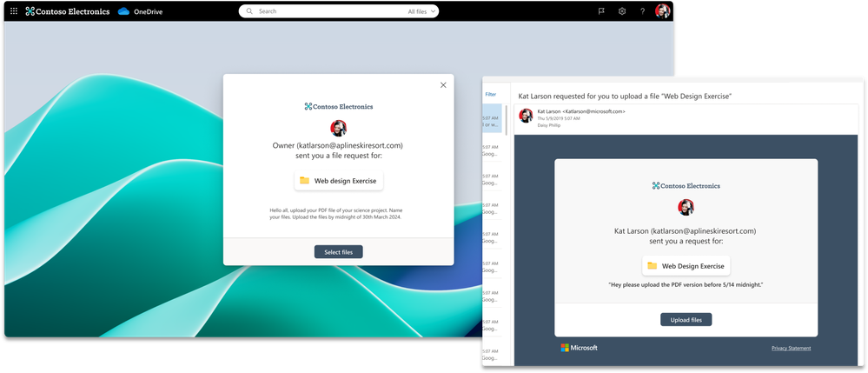
Task: Click the quoted PDF deadline message in email
Action: coord(686,284)
